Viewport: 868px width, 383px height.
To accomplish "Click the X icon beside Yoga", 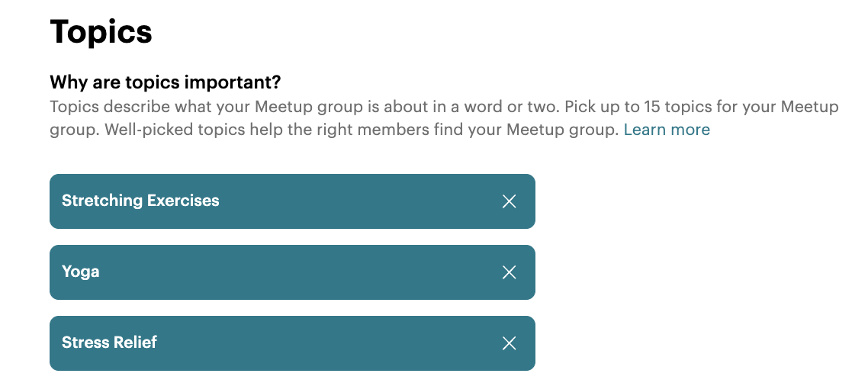I will (510, 272).
